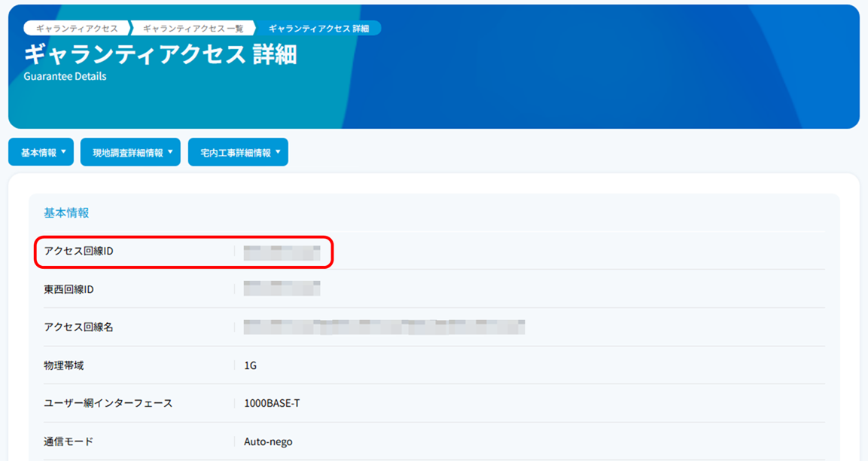Image resolution: width=868 pixels, height=461 pixels.
Task: Click the 1G bandwidth value
Action: click(250, 365)
